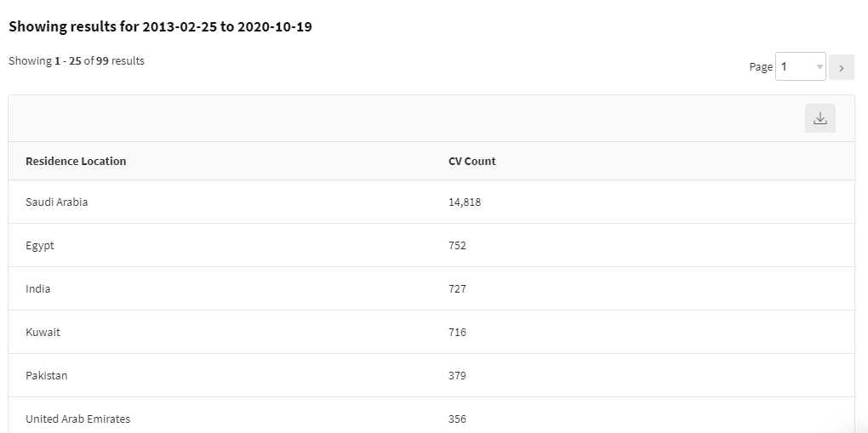Click the Page label beside the selector
Image resolution: width=868 pixels, height=433 pixels.
coord(761,67)
